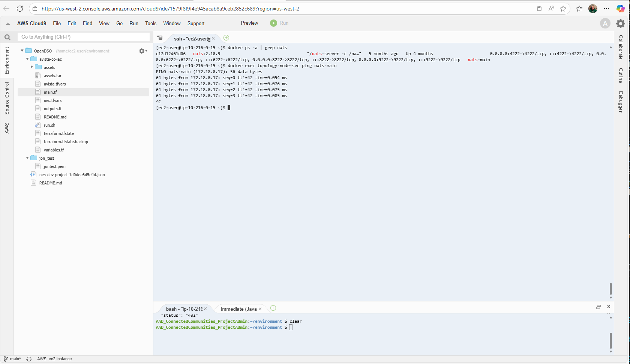The image size is (630, 364).
Task: Open the Debugger right panel
Action: 621,102
